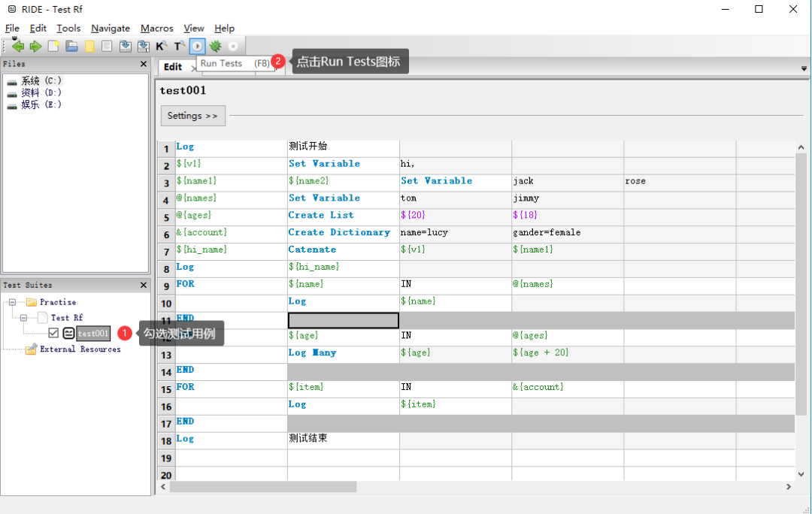
Task: Run tests in debug mode (bug icon)
Action: (216, 46)
